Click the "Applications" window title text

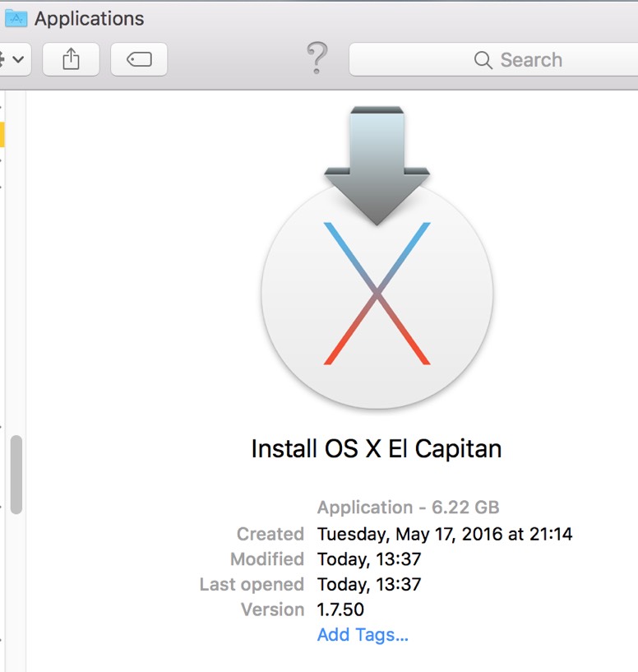tap(89, 19)
